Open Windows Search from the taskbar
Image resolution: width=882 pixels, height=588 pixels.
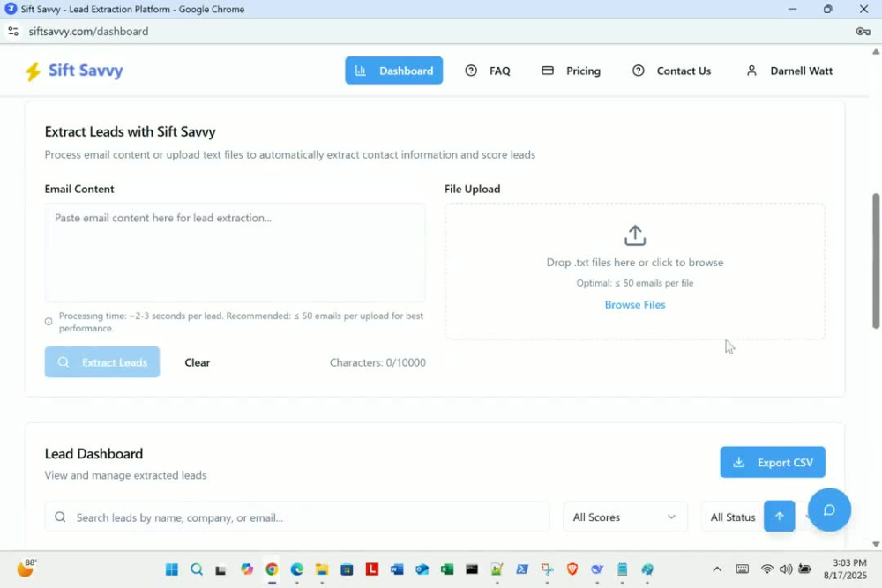(x=197, y=569)
